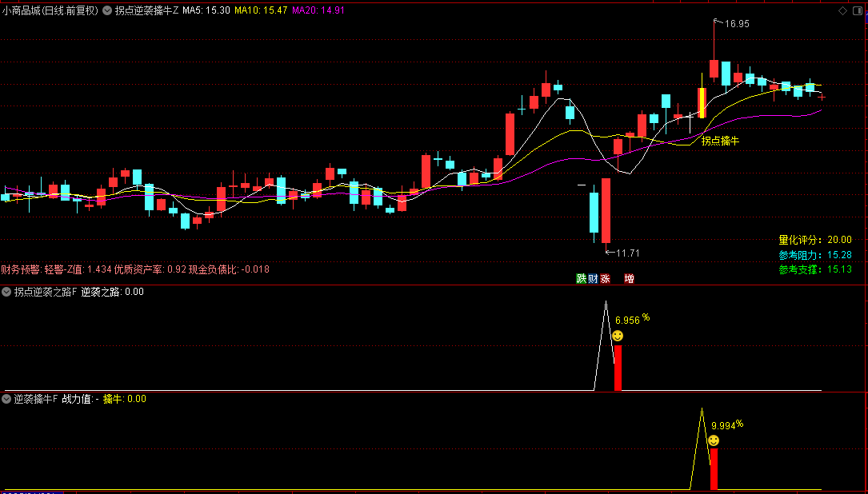
Task: Click the 11.71 low price label
Action: tap(628, 253)
